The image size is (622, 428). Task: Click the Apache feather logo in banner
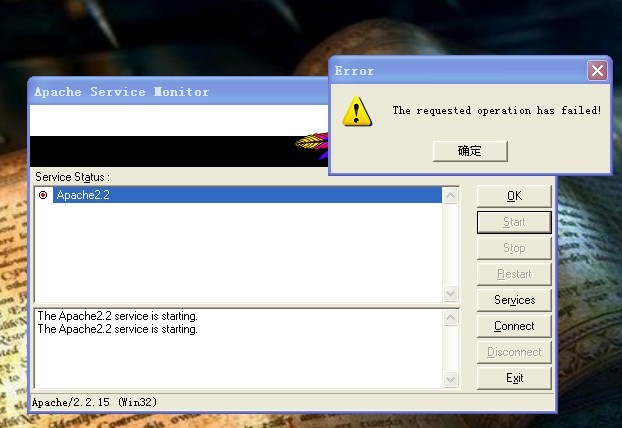click(312, 146)
